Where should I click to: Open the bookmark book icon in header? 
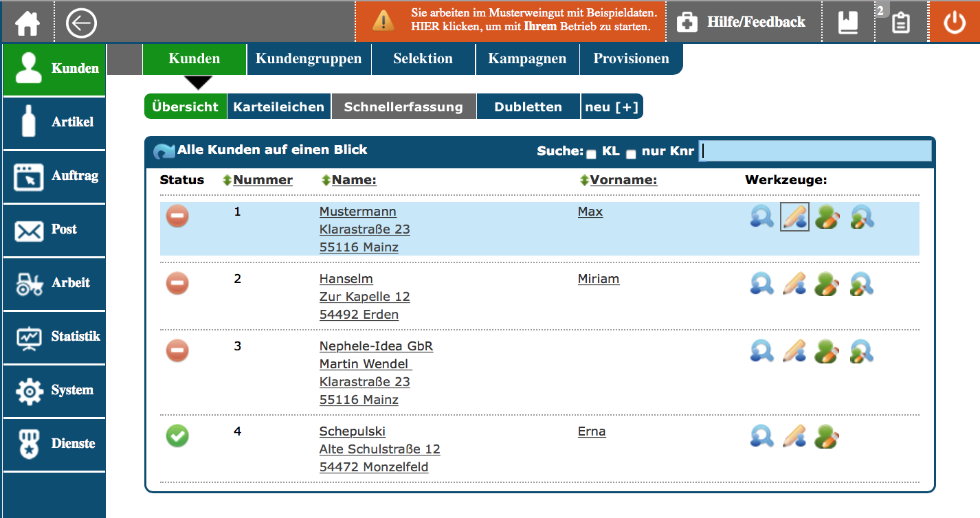tap(848, 23)
